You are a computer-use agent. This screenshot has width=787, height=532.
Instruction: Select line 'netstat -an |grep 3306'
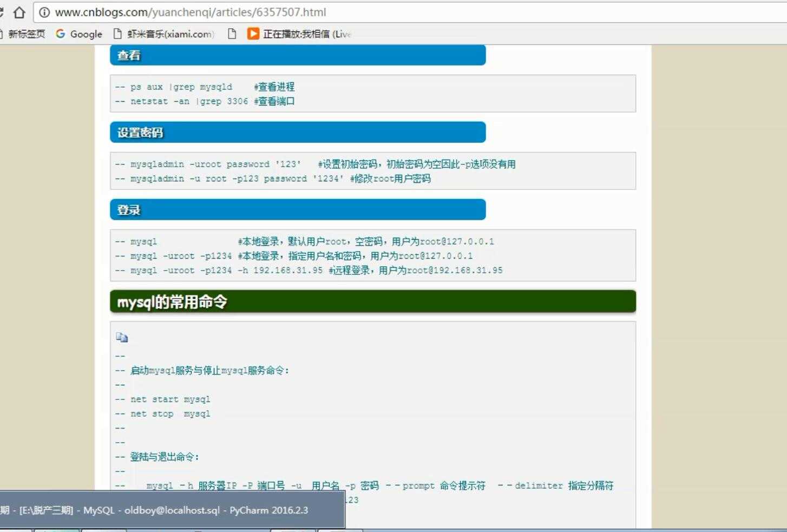205,101
